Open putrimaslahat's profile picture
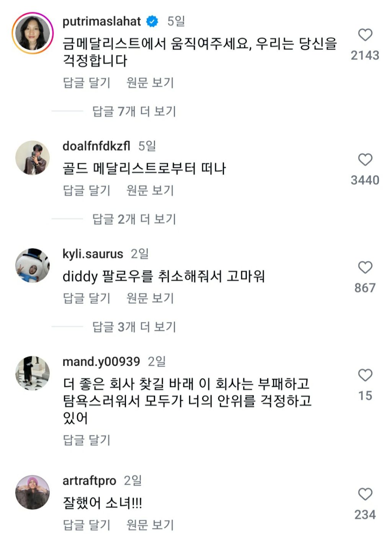The image size is (392, 541). click(x=33, y=33)
